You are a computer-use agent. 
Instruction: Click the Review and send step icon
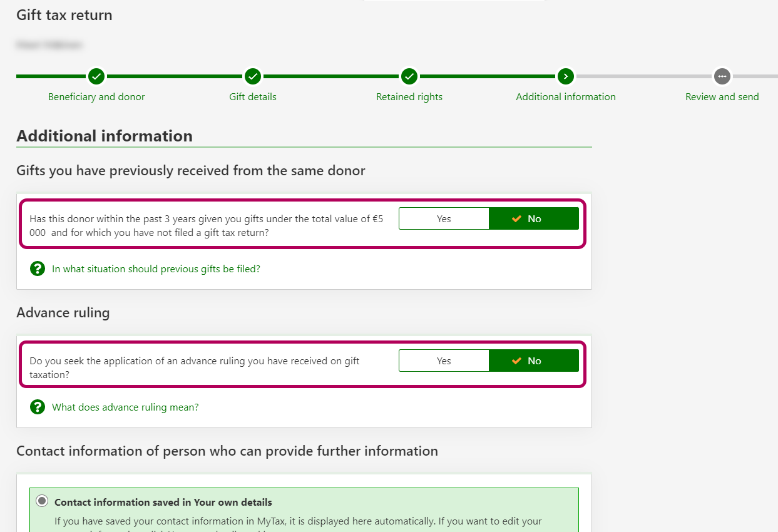pos(722,76)
